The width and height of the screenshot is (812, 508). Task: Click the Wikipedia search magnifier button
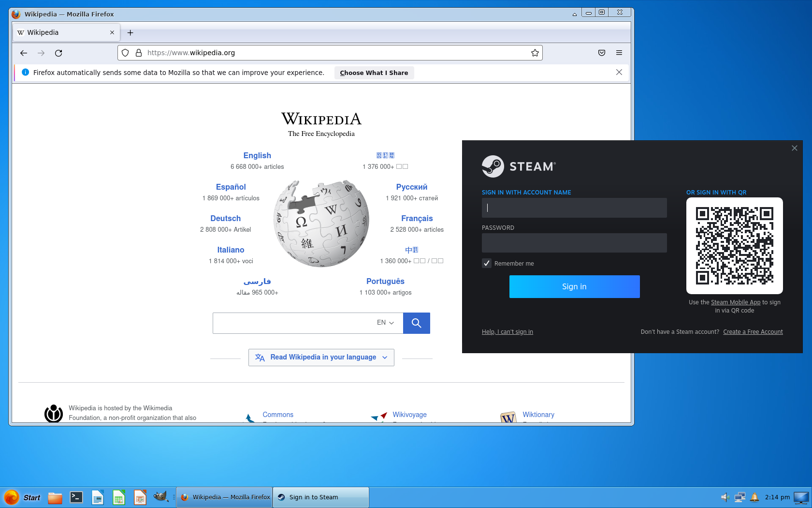pyautogui.click(x=417, y=323)
